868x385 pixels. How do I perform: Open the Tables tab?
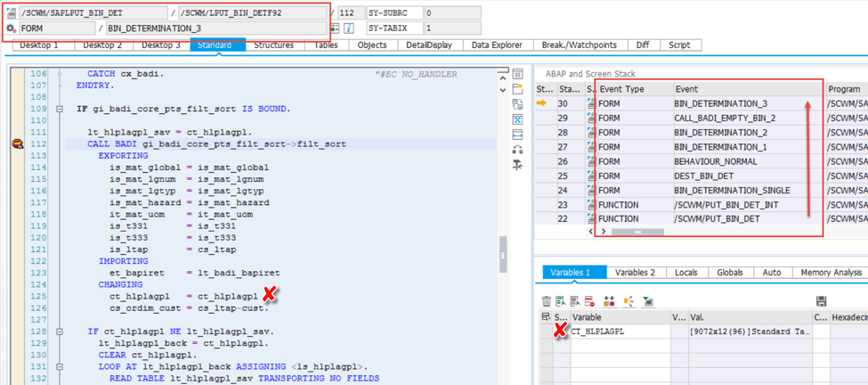(x=326, y=45)
